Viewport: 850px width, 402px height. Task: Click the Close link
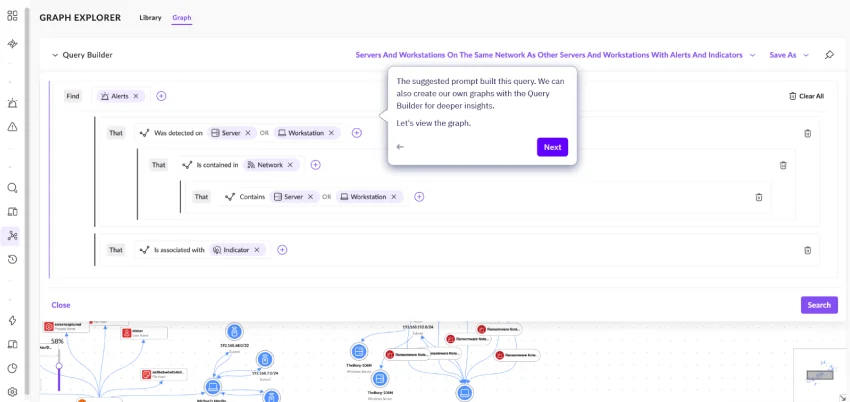[x=61, y=305]
